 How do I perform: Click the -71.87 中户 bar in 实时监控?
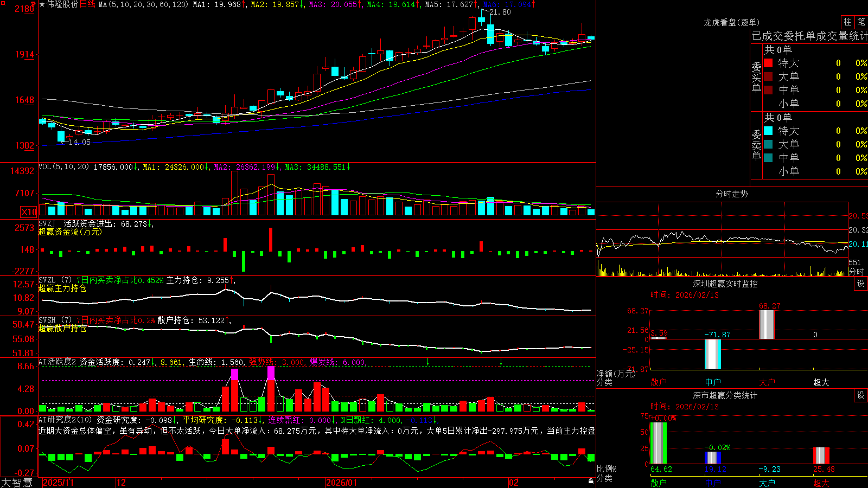click(713, 355)
